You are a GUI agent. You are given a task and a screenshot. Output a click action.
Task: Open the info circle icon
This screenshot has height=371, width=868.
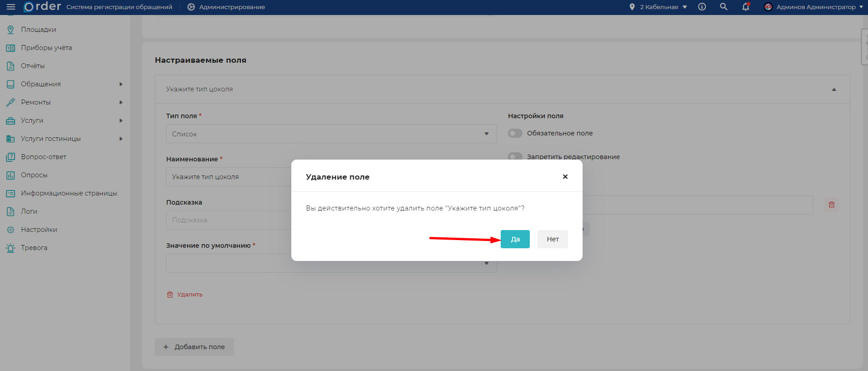coord(702,7)
